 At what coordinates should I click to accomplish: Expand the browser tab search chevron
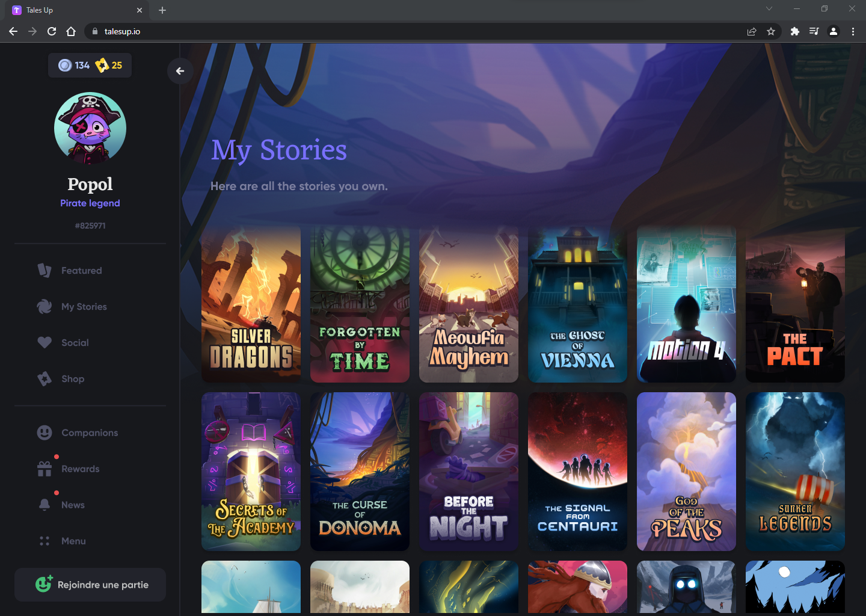point(769,9)
